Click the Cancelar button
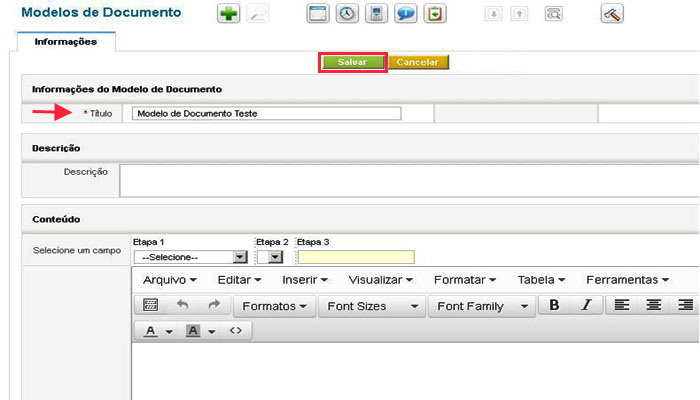This screenshot has height=400, width=700. pos(418,62)
